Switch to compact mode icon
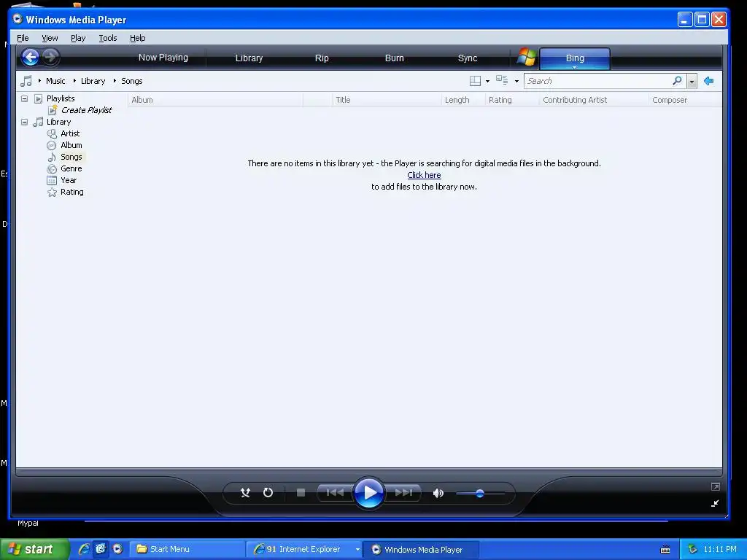Image resolution: width=747 pixels, height=560 pixels. 715,503
